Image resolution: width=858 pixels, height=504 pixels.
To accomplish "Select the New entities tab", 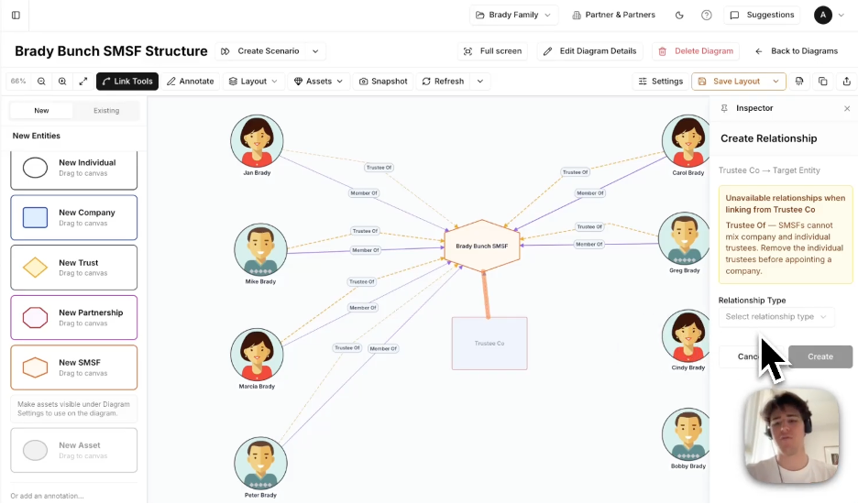I will pyautogui.click(x=41, y=111).
